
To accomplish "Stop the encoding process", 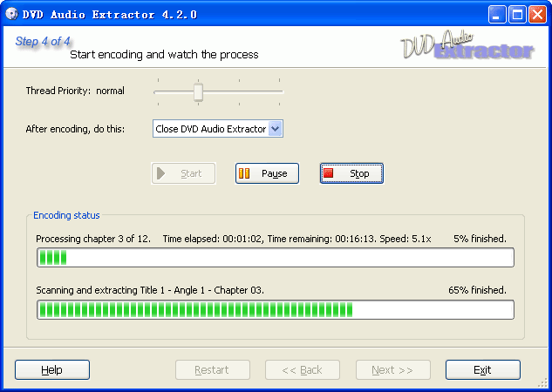I will coord(351,173).
